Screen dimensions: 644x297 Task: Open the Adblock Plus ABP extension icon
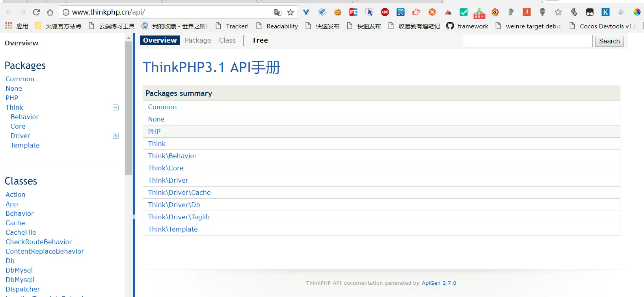click(x=385, y=12)
